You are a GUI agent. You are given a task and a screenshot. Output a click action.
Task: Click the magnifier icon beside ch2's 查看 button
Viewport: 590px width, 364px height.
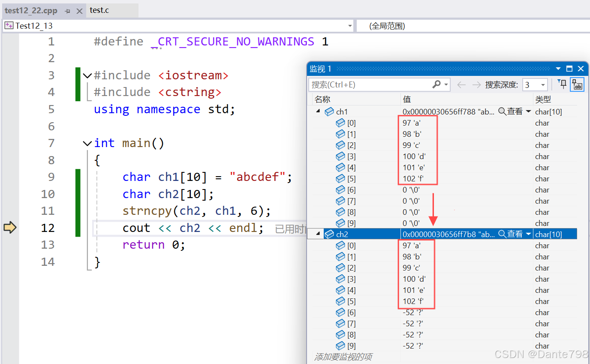click(x=502, y=234)
